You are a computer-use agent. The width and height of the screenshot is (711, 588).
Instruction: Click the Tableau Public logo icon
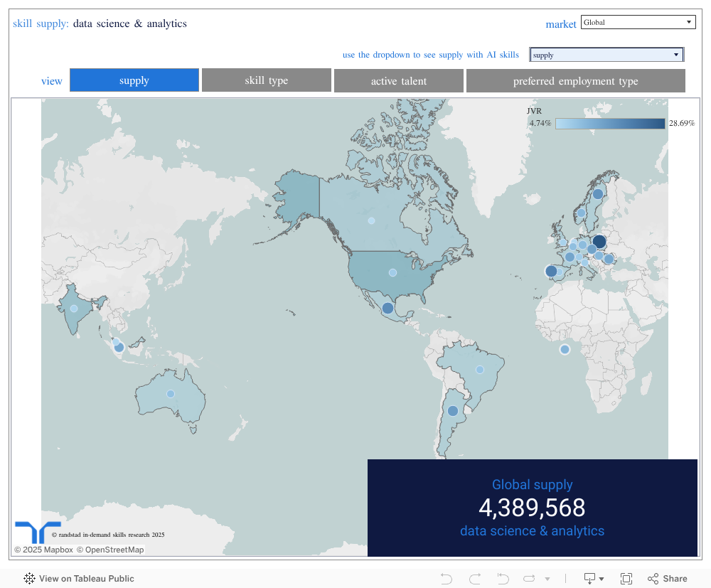28,579
